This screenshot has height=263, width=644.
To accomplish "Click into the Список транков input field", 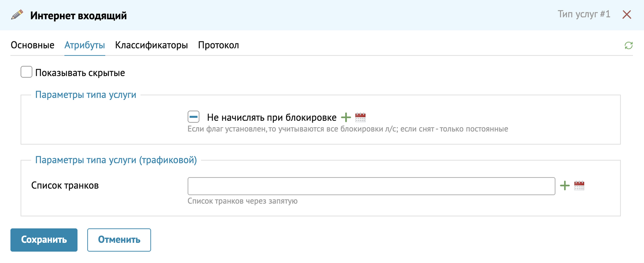I will pos(371,186).
